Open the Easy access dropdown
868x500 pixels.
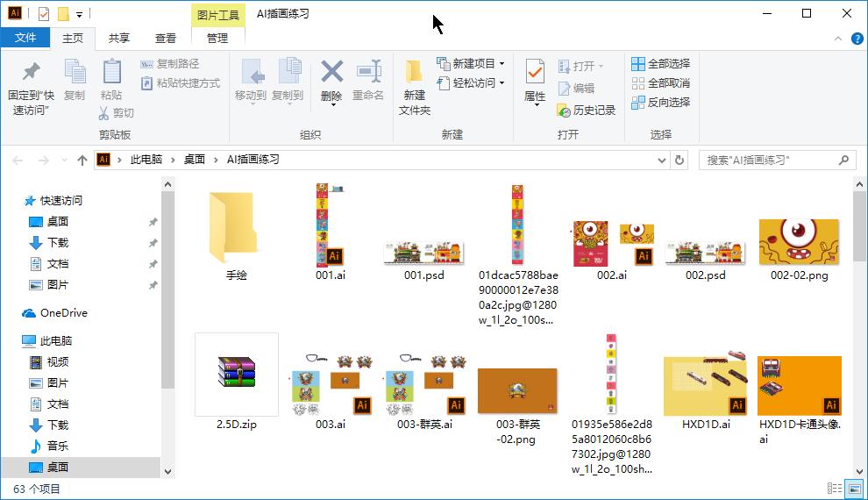(x=471, y=83)
